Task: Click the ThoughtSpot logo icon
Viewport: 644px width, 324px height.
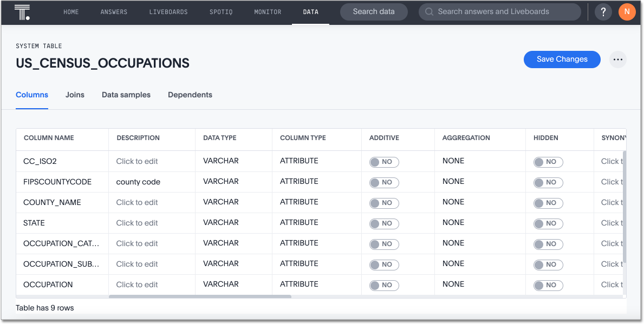Action: [x=22, y=12]
